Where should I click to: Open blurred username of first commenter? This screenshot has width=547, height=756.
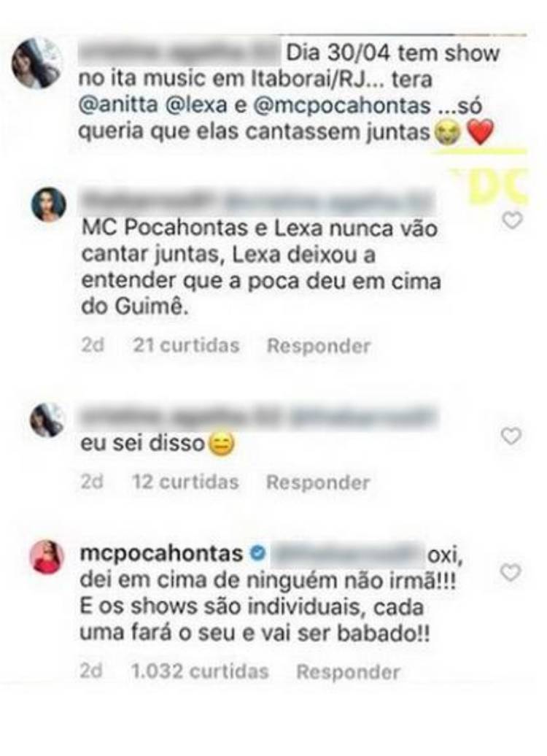point(179,54)
